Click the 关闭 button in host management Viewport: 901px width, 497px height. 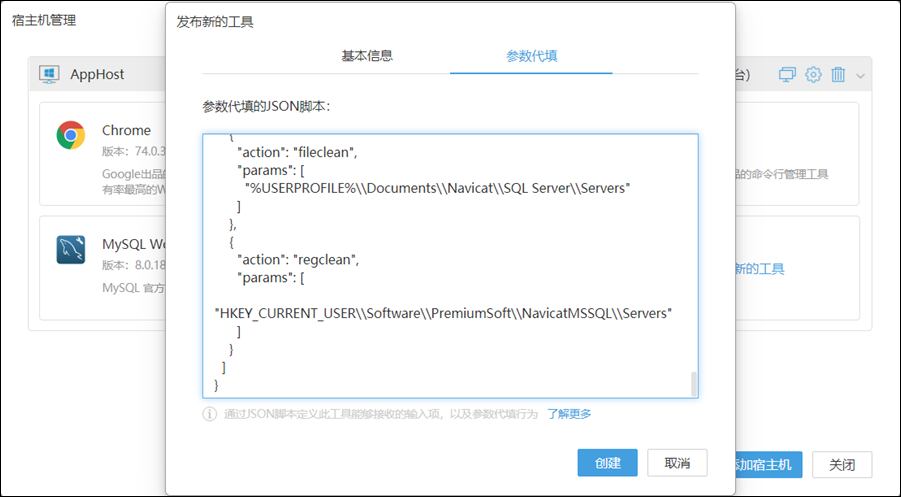[842, 464]
